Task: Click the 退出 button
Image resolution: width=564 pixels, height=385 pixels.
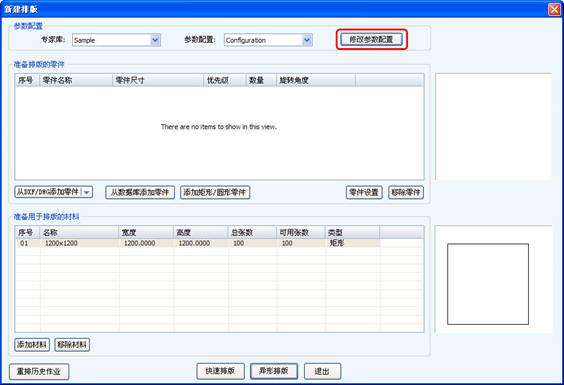Action: [x=322, y=371]
